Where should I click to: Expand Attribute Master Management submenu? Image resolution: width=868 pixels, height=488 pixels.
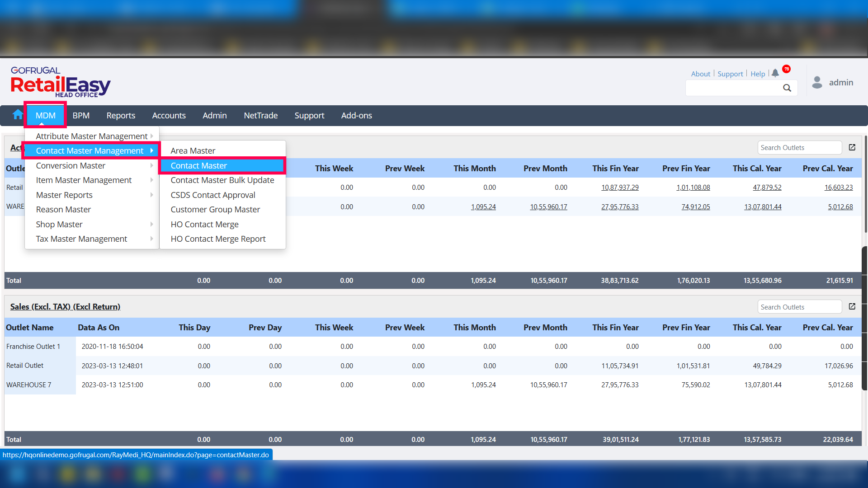point(92,136)
